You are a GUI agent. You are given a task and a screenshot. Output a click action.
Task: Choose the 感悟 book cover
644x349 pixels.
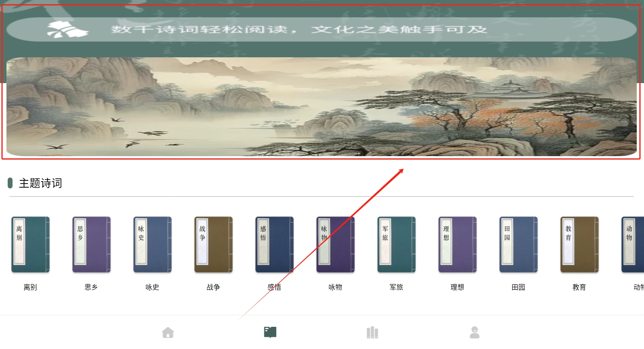click(274, 245)
